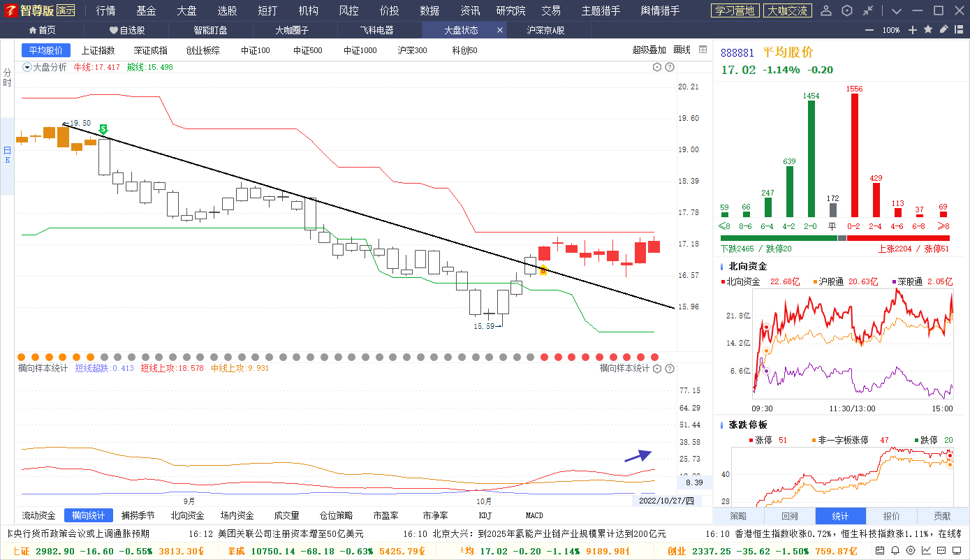
Task: Click 超级叠加 button
Action: [x=649, y=50]
